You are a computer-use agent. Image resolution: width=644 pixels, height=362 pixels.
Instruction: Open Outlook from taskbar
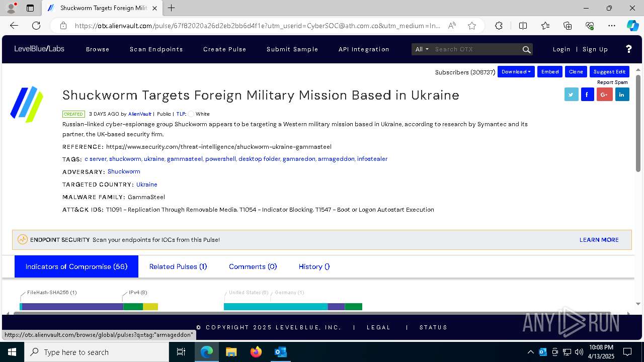(280, 352)
